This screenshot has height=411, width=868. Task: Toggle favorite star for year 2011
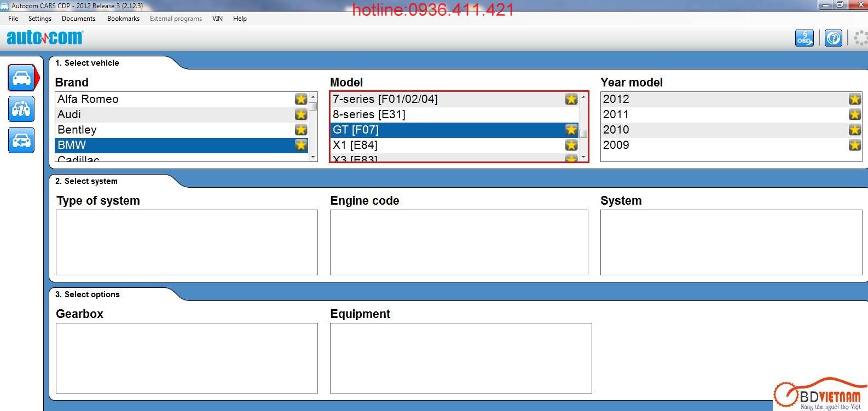[855, 114]
